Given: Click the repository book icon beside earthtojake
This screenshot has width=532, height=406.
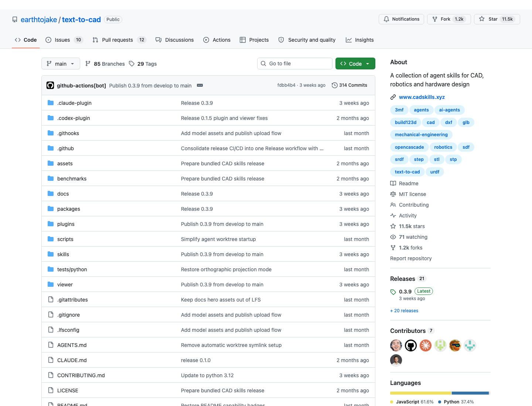Looking at the screenshot, I should point(15,20).
